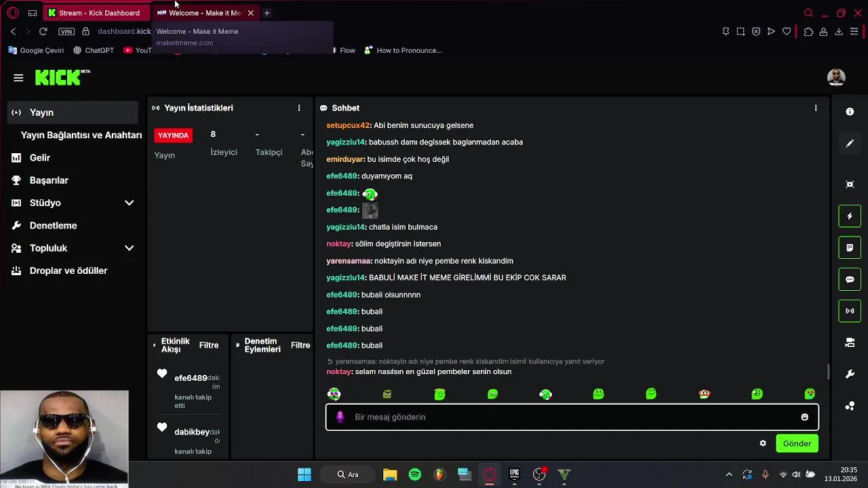Open Yayın Bağlantısı ve Anahtarı page
Image resolution: width=868 pixels, height=488 pixels.
tap(81, 135)
